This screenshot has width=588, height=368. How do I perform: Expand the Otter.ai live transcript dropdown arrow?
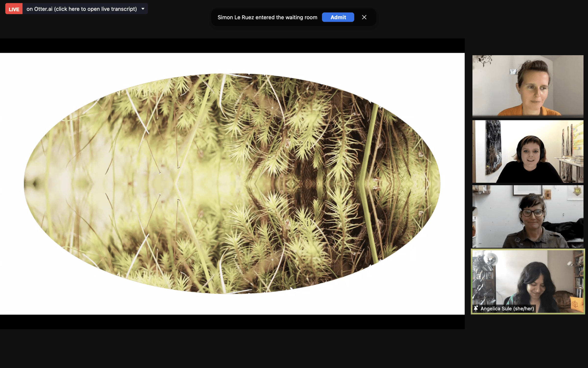point(143,9)
